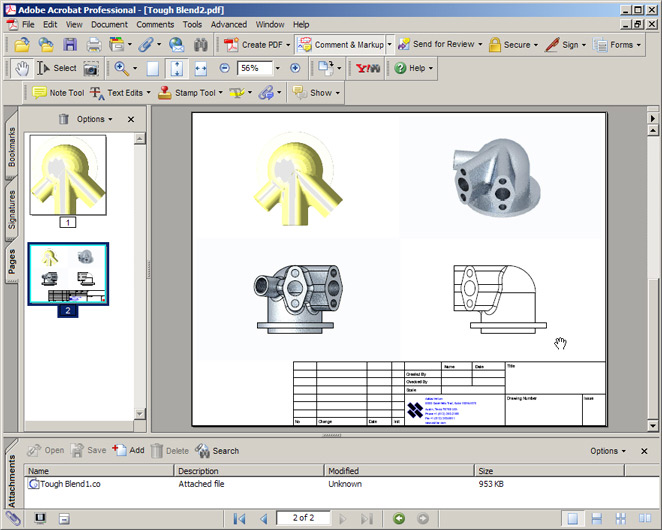
Task: Go to the first page
Action: [x=240, y=518]
